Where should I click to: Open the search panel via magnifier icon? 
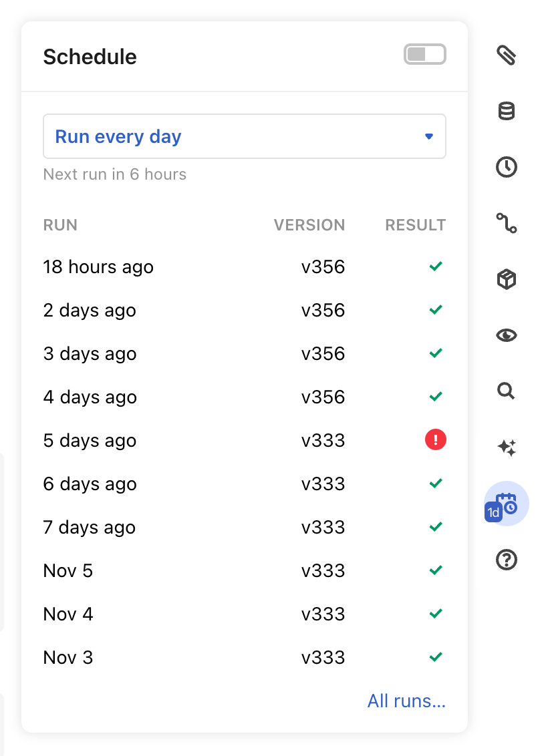click(506, 391)
